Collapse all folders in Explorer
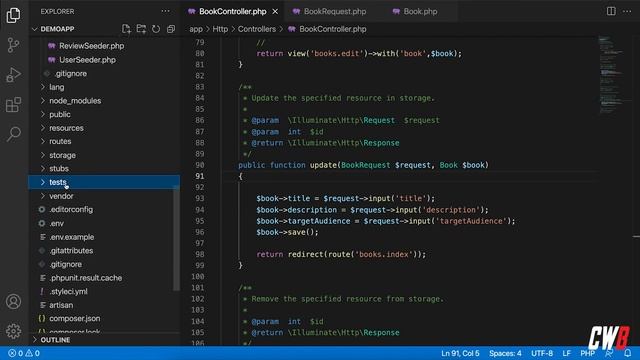Screen dimensions: 640x360 pos(171,29)
